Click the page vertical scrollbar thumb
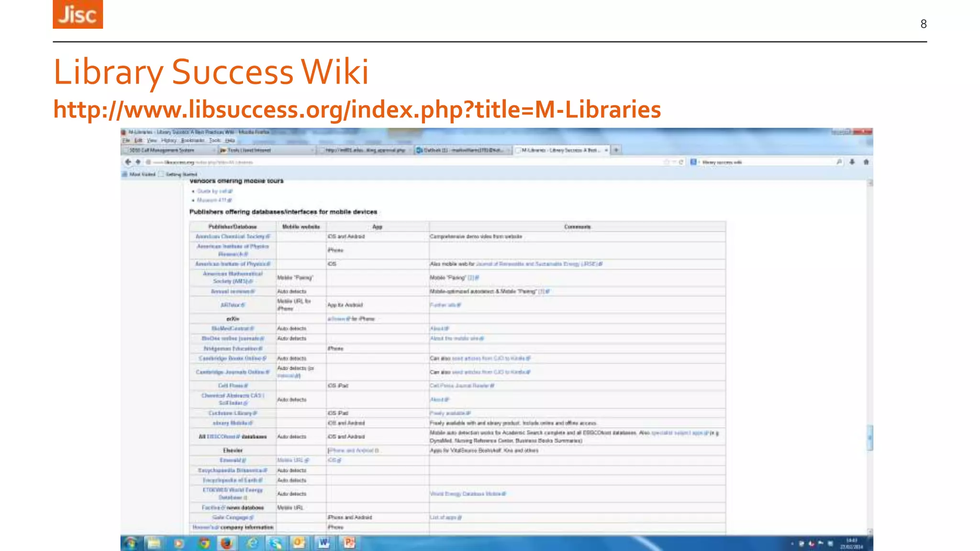Viewport: 980px width, 551px height. 870,438
